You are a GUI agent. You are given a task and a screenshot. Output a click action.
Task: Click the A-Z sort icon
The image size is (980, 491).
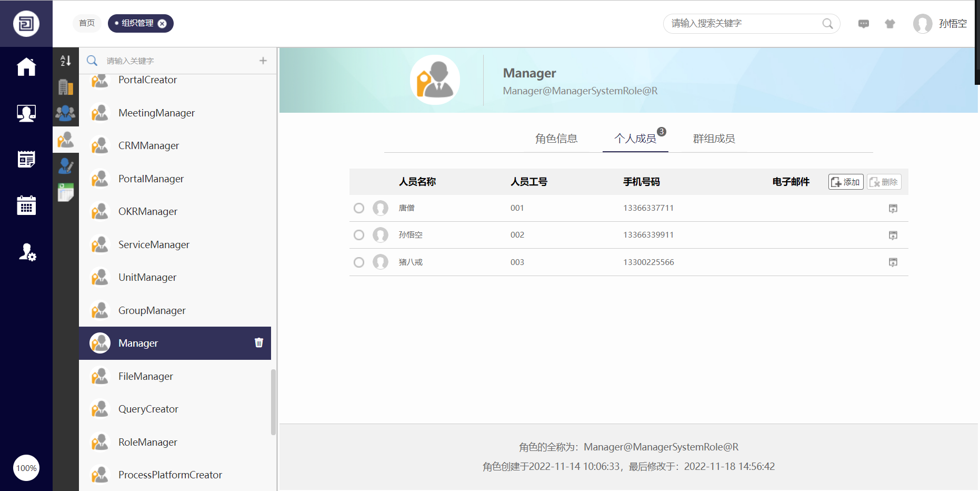(x=65, y=61)
